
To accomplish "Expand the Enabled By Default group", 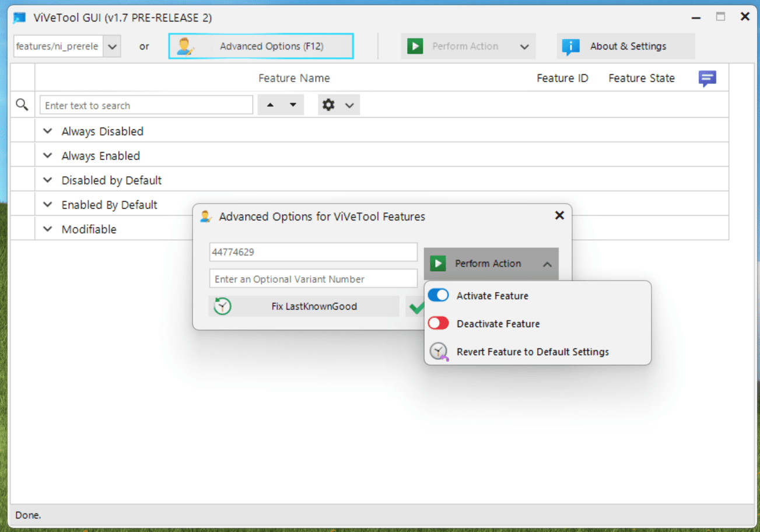I will [48, 205].
